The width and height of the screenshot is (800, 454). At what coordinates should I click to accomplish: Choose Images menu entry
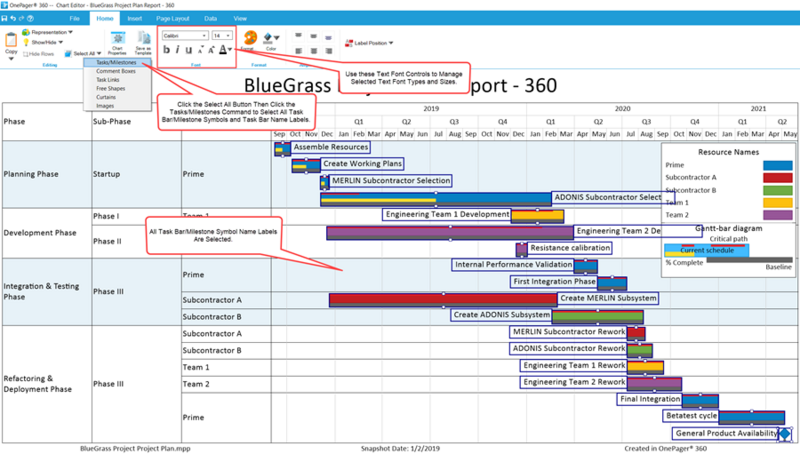click(117, 106)
